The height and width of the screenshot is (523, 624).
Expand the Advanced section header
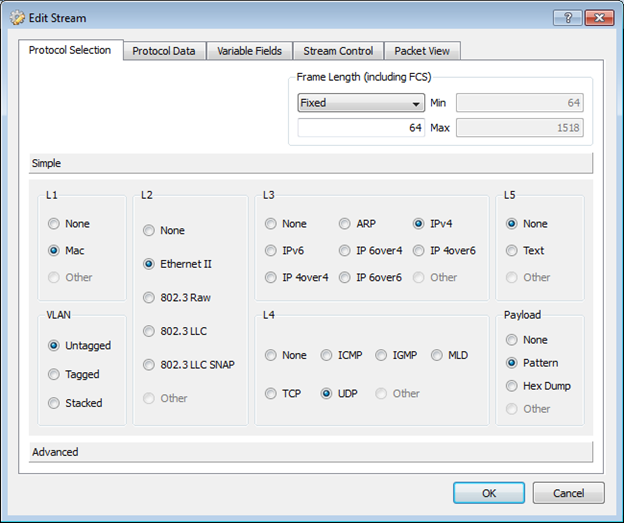click(311, 452)
